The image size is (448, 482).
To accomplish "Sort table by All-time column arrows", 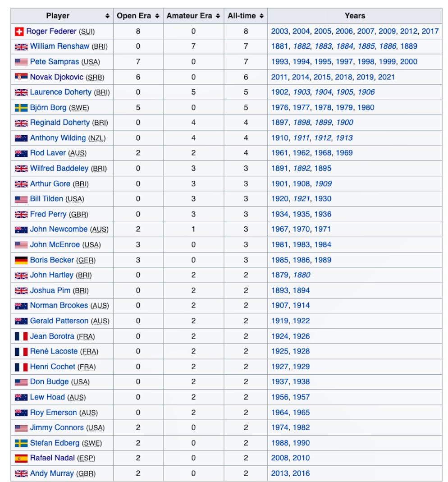I will (x=261, y=16).
